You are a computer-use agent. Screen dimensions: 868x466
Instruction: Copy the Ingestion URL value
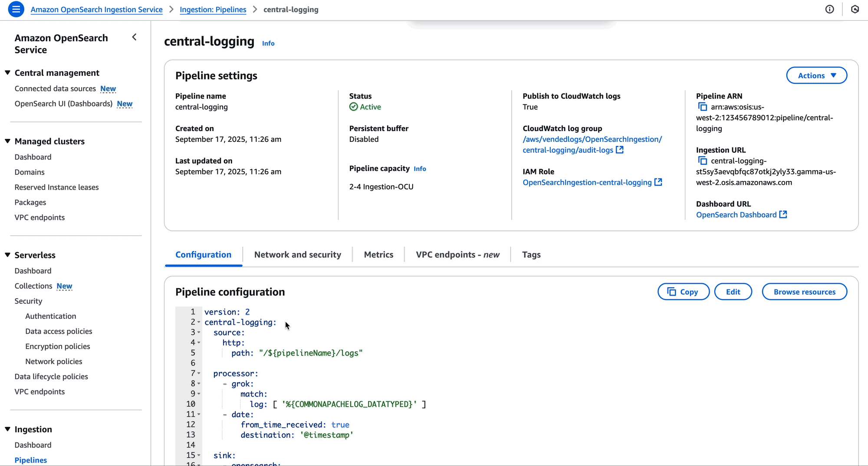(702, 161)
